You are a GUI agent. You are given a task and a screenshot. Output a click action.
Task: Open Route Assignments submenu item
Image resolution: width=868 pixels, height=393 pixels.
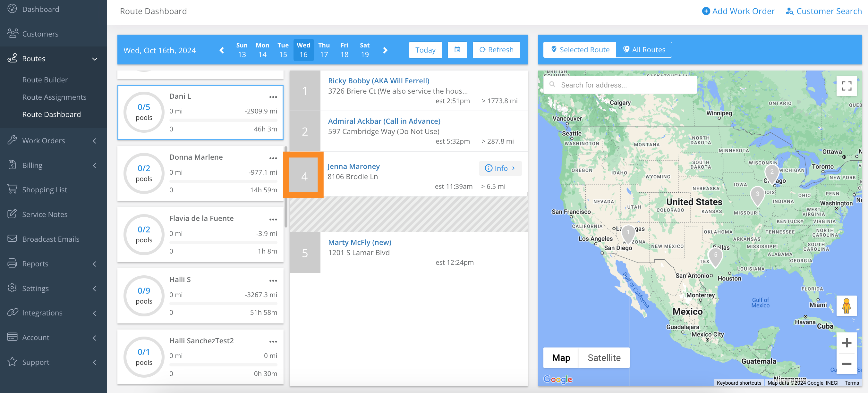(x=54, y=97)
